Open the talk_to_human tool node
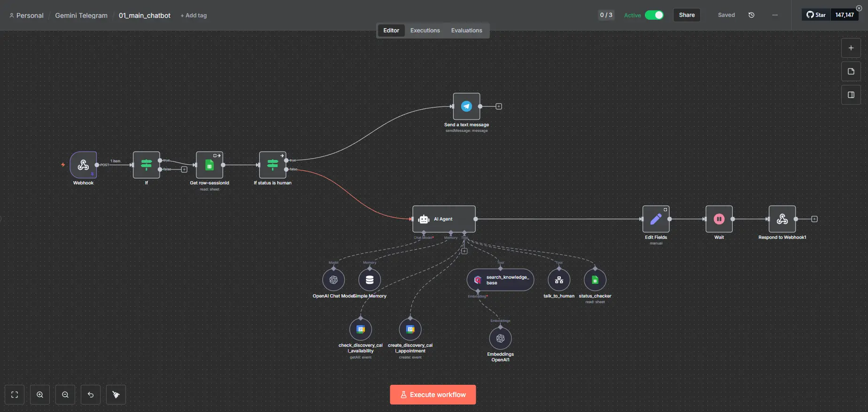Viewport: 868px width, 412px height. coord(559,280)
